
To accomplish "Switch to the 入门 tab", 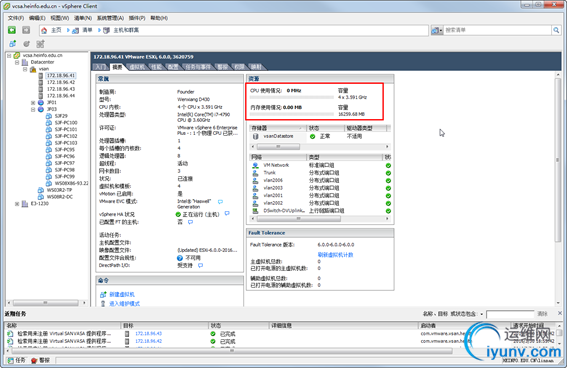I will click(x=100, y=67).
